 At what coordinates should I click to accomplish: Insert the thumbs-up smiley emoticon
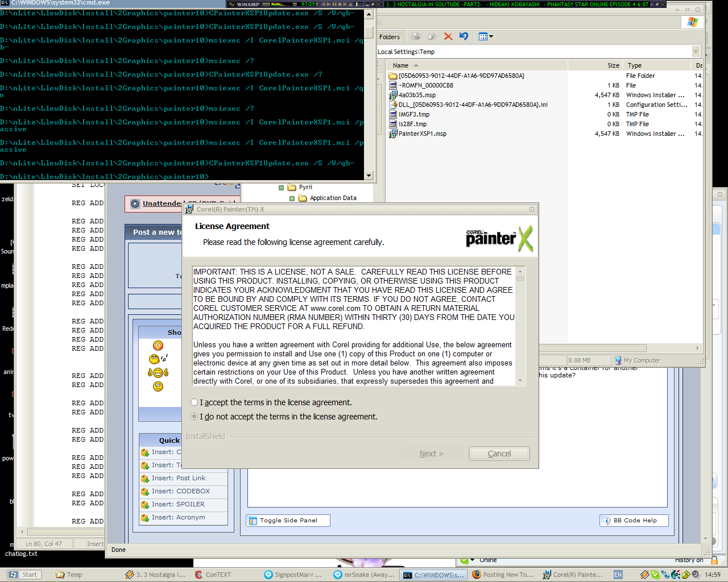click(158, 373)
